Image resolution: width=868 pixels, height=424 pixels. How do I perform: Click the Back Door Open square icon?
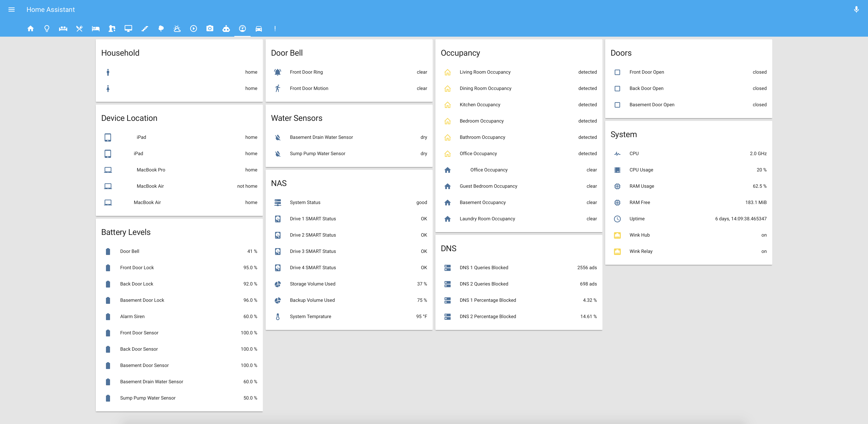[617, 89]
